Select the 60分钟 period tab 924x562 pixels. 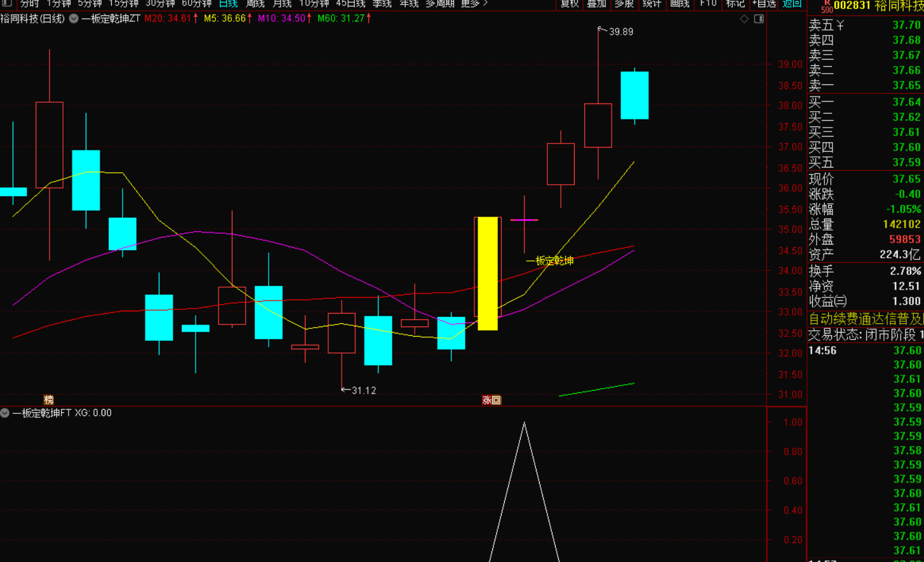(x=196, y=3)
